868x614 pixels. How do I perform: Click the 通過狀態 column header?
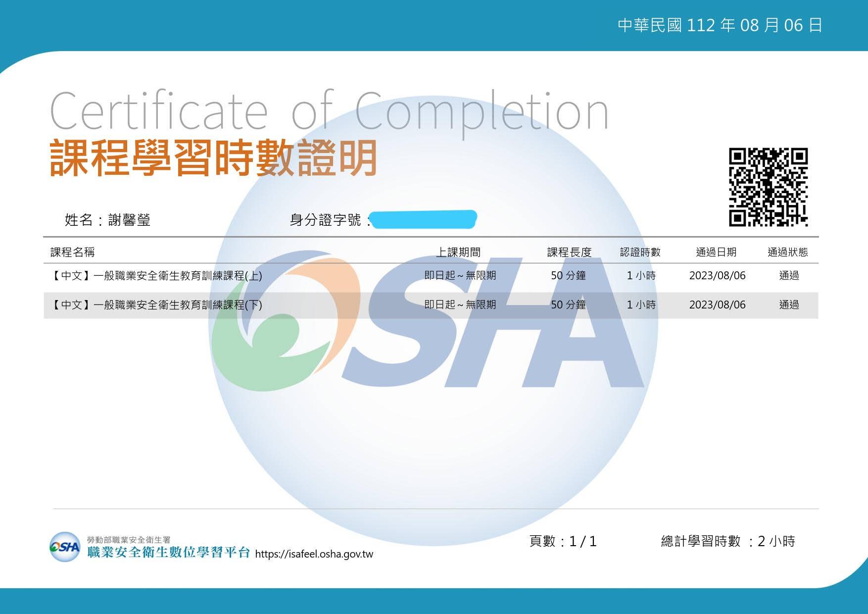[x=787, y=252]
